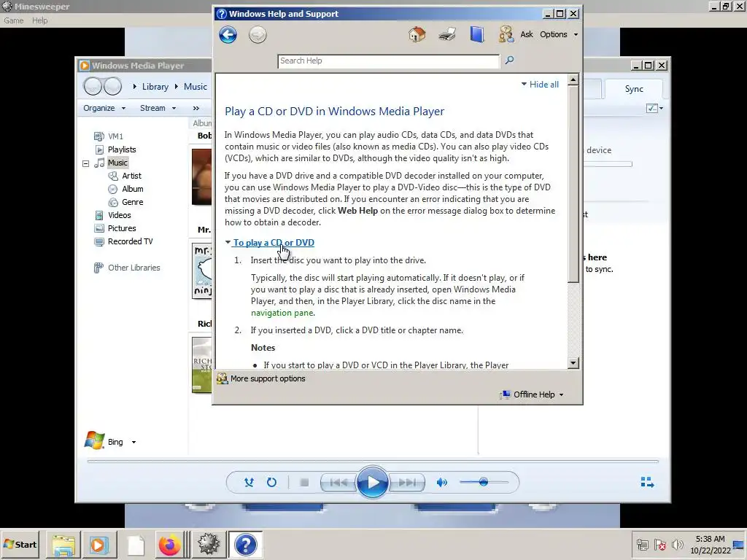Switch to Now Playing view
Image resolution: width=747 pixels, height=560 pixels.
(647, 483)
